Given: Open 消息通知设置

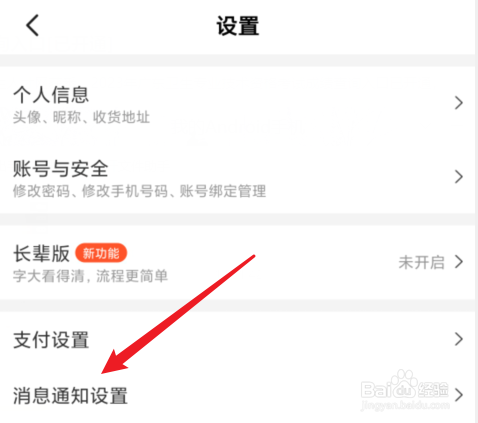Looking at the screenshot, I should click(237, 395).
